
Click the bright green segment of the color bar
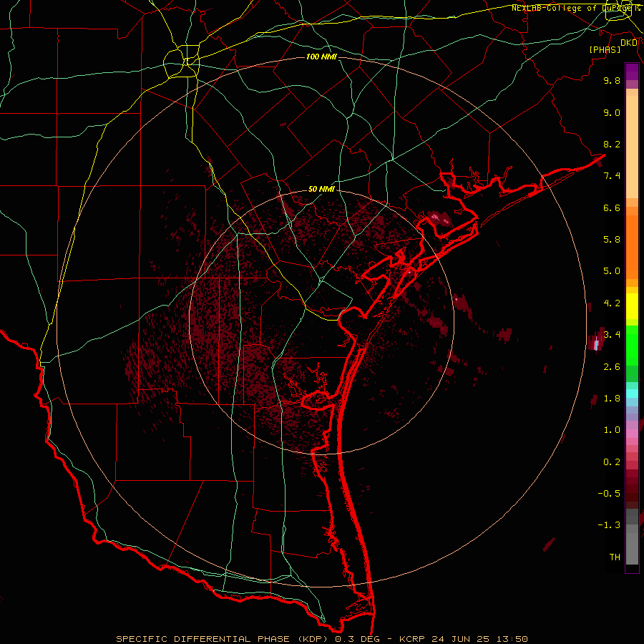click(632, 345)
